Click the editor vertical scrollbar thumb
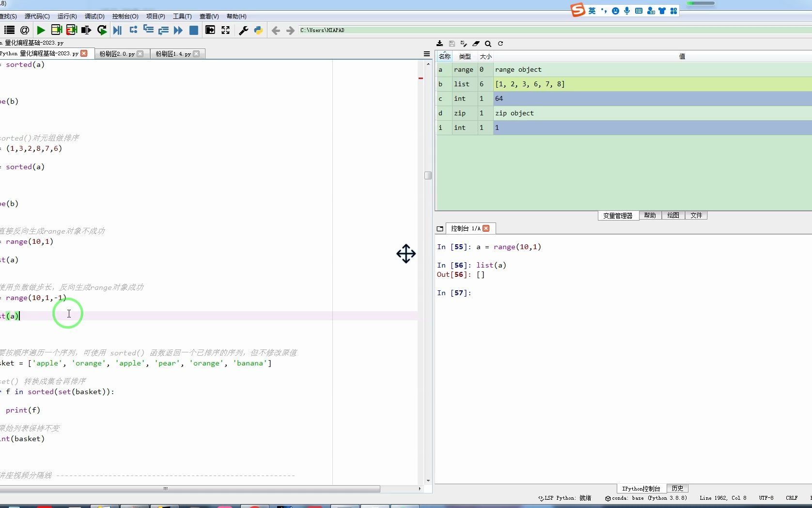 [428, 175]
